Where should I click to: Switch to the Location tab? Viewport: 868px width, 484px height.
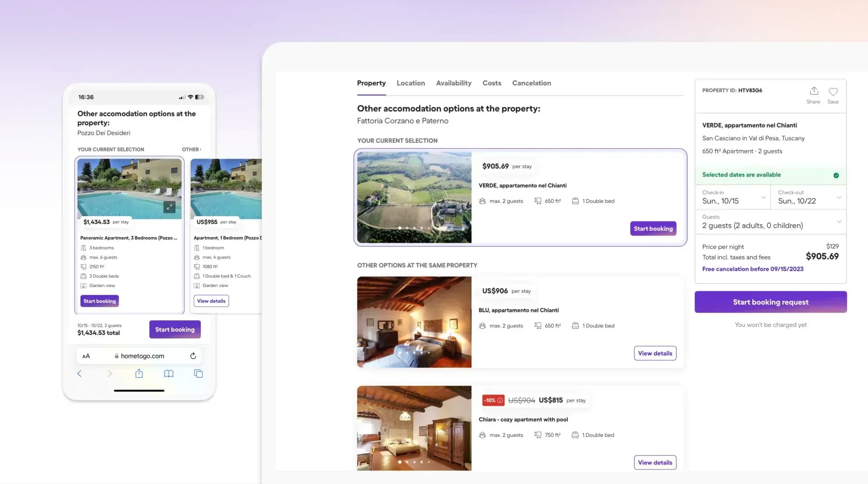(x=410, y=83)
